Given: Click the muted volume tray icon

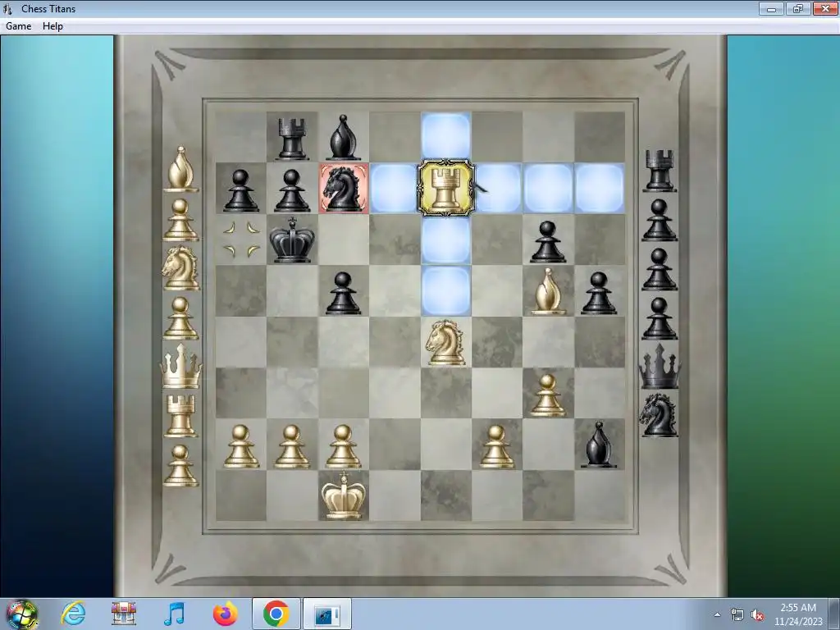Looking at the screenshot, I should tap(757, 614).
